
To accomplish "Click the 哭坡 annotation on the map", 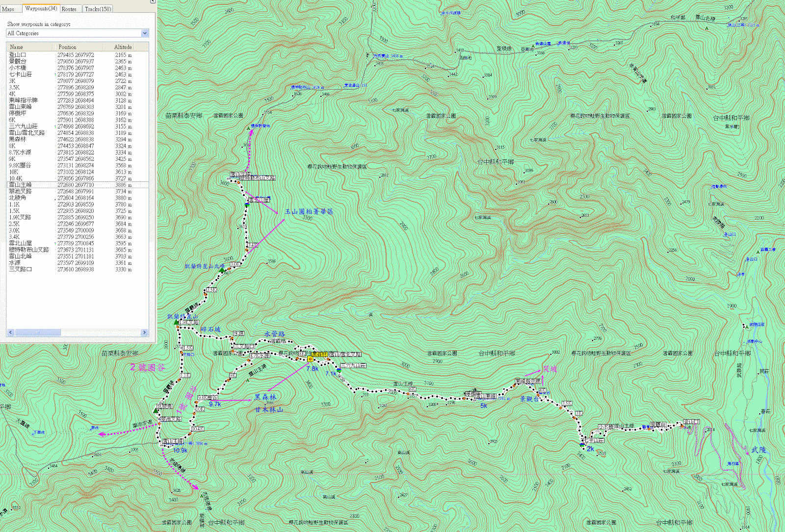I will pos(550,369).
